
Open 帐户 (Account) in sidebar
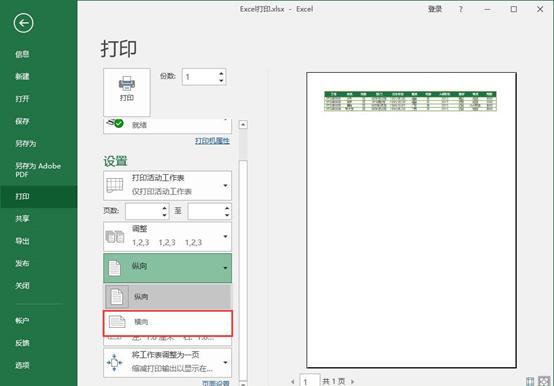pos(22,320)
